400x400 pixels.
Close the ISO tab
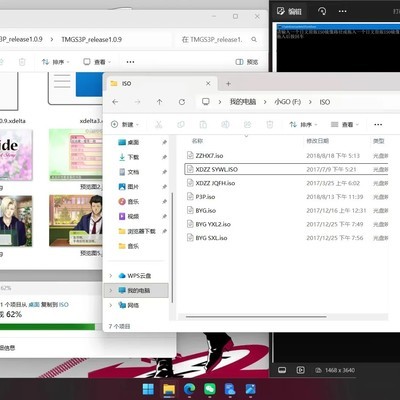[208, 83]
